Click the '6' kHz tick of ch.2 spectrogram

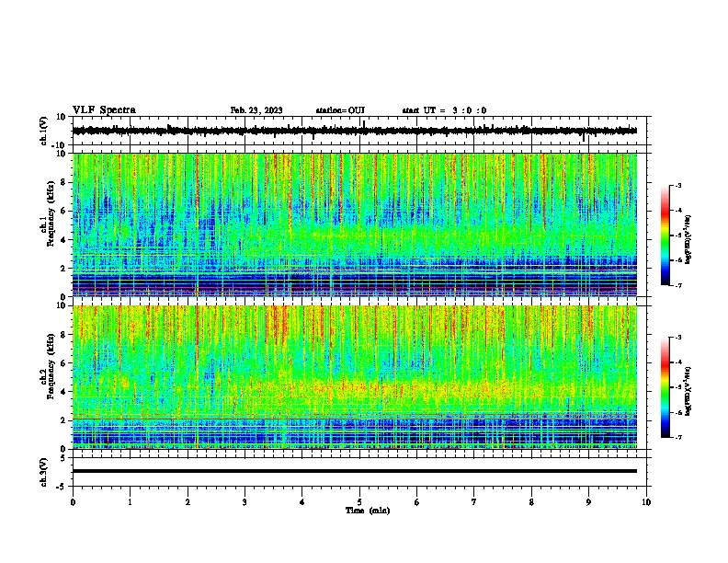pos(63,363)
